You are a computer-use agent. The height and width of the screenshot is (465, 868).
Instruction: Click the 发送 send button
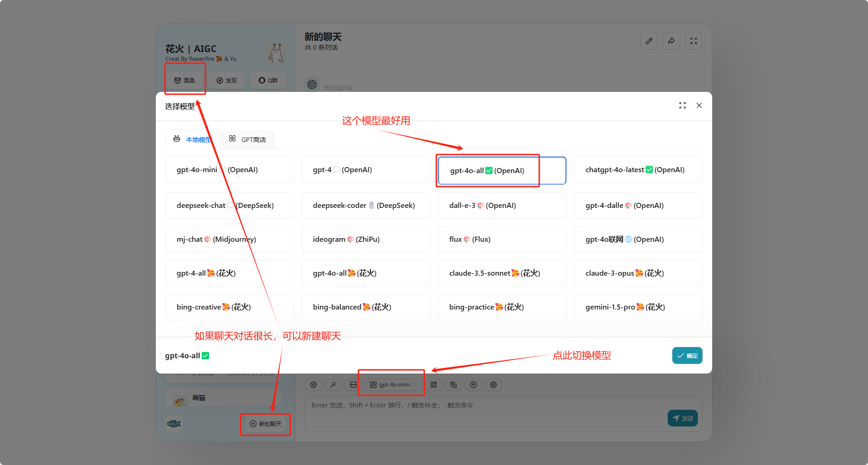pyautogui.click(x=683, y=418)
